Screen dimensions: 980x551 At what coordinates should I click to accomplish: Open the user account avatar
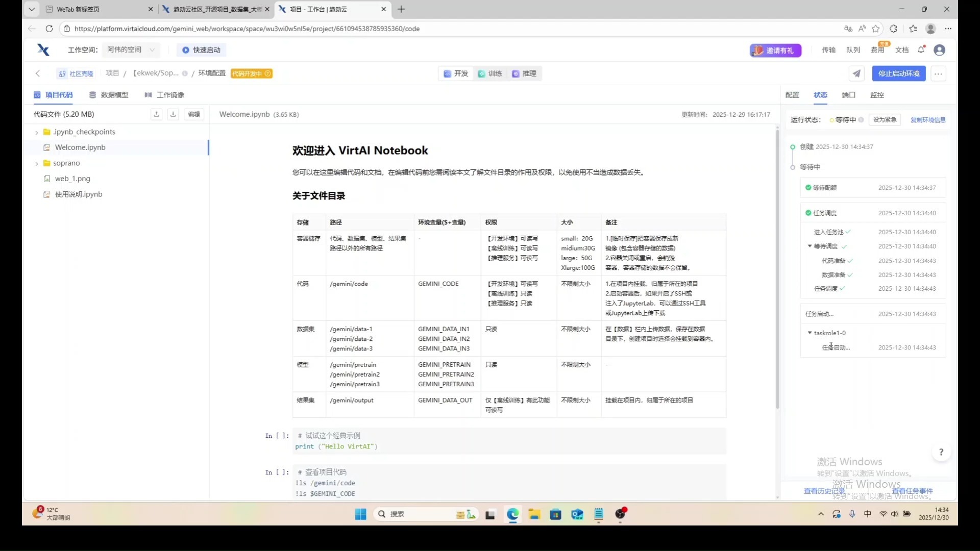(x=940, y=49)
